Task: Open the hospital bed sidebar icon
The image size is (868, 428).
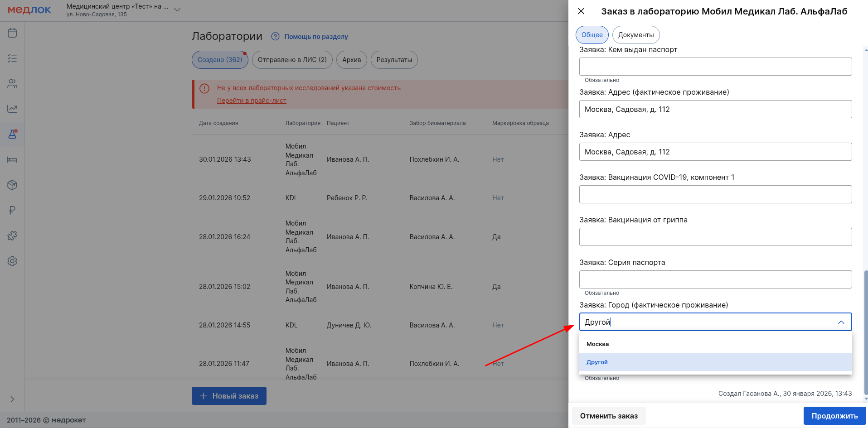Action: (12, 160)
